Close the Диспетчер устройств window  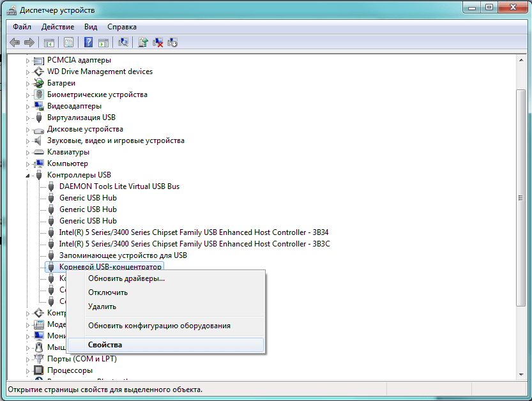pos(513,7)
